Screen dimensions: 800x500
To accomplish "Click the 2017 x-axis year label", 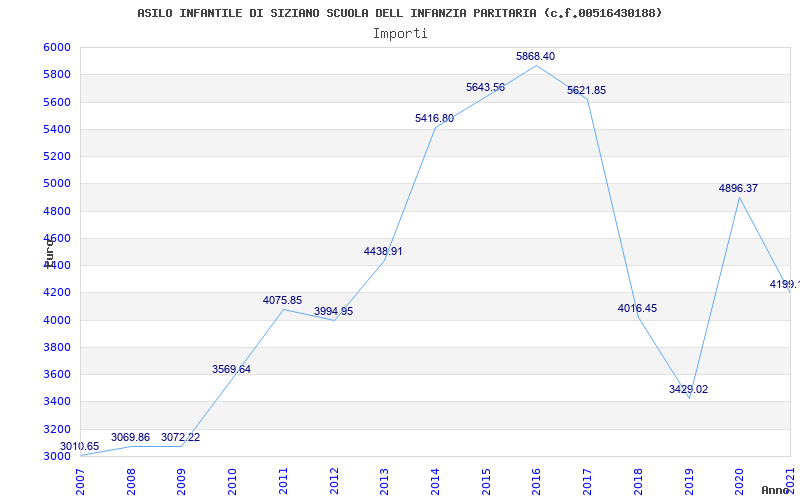I will [587, 482].
